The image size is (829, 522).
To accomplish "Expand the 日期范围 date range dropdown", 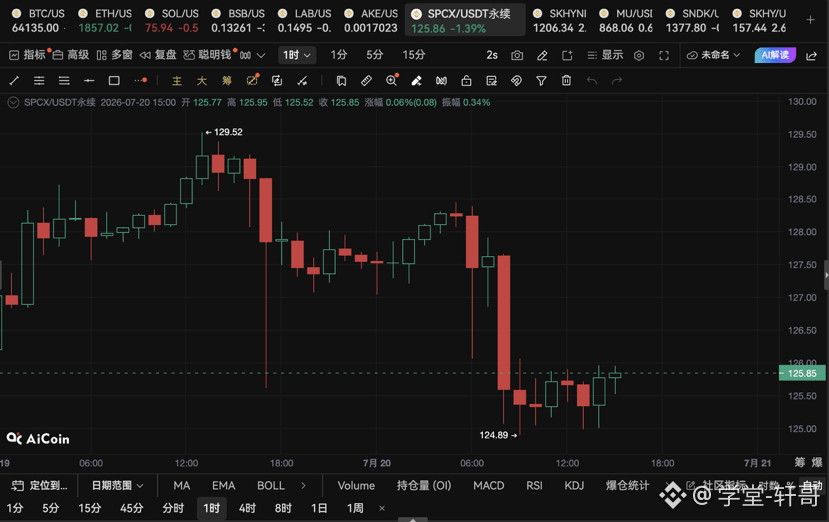I will 117,486.
